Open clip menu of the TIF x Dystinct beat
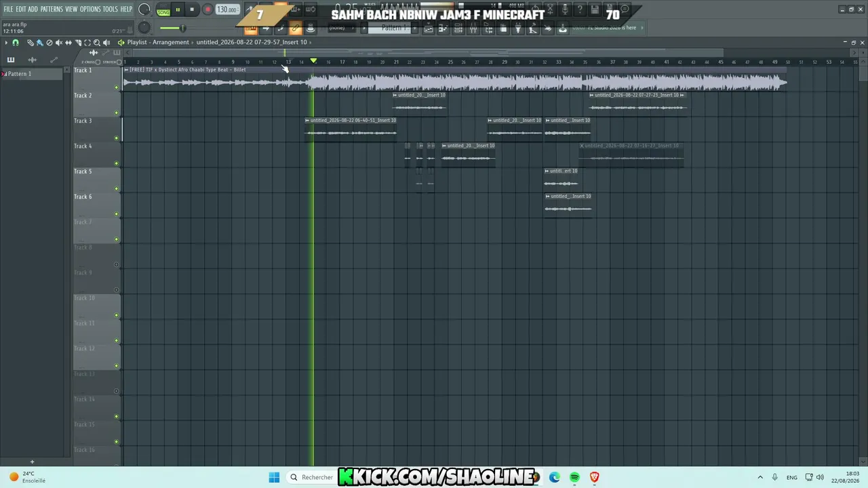868x488 pixels. point(127,70)
